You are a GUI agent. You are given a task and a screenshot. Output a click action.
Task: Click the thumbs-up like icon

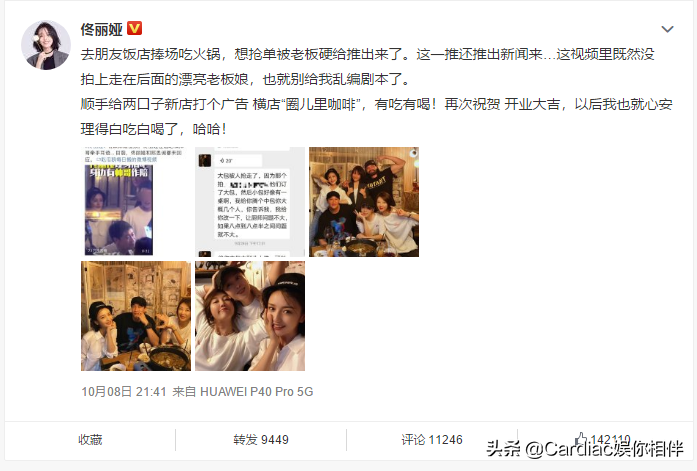[x=581, y=439]
